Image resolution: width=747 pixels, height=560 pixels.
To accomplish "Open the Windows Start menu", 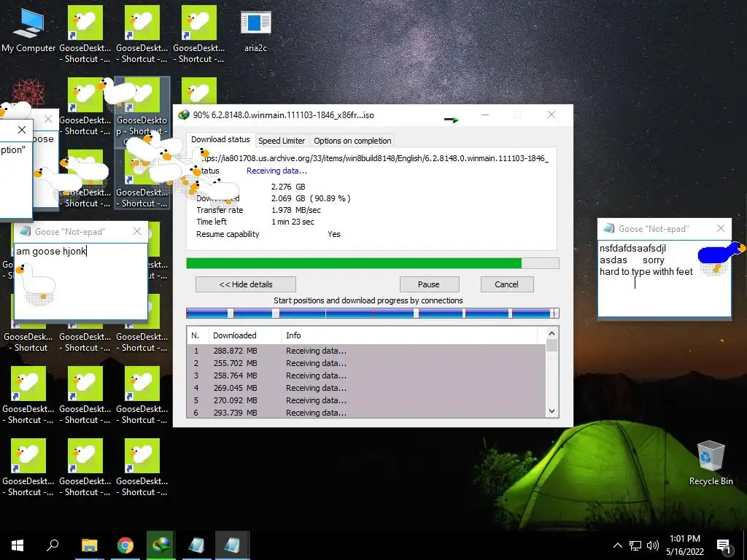I will 18,545.
